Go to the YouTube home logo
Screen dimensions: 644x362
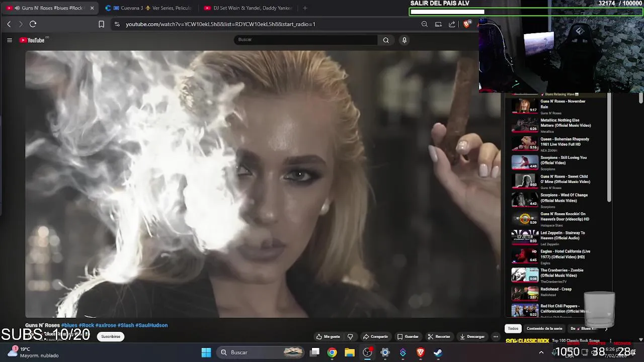(33, 40)
